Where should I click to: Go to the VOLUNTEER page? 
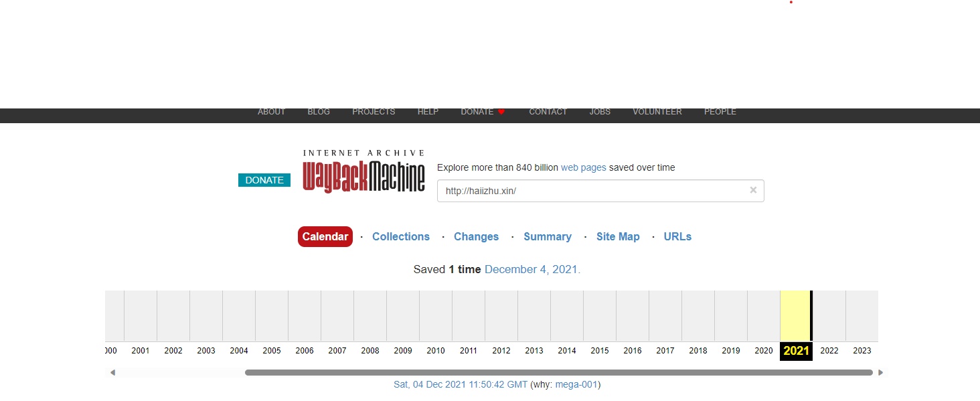click(657, 112)
